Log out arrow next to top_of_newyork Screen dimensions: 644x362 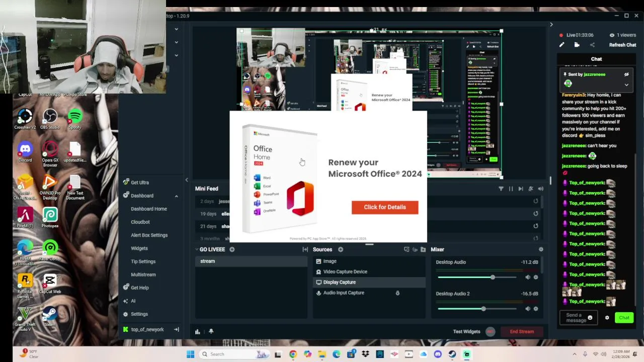[x=177, y=329]
